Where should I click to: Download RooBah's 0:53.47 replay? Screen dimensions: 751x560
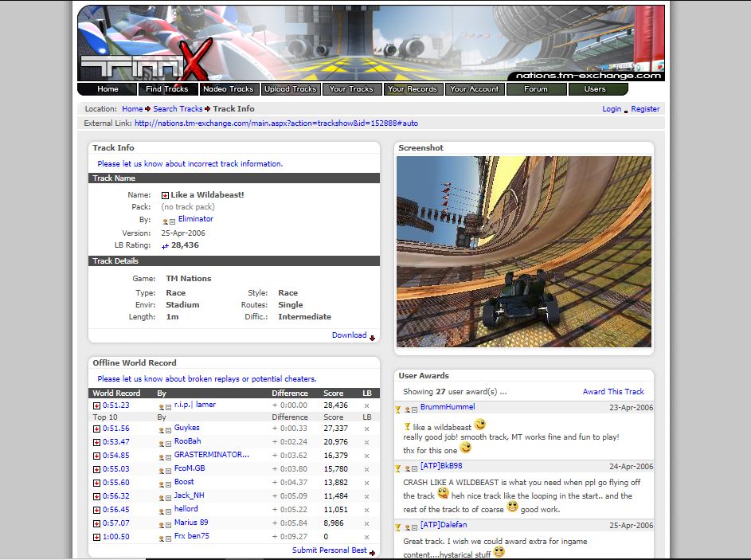click(96, 441)
